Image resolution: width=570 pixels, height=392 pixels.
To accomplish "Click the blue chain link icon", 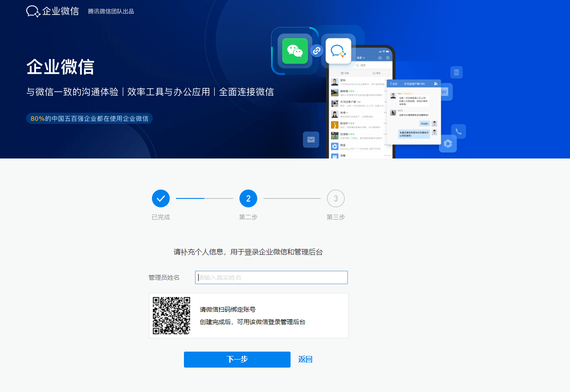I will tap(316, 51).
